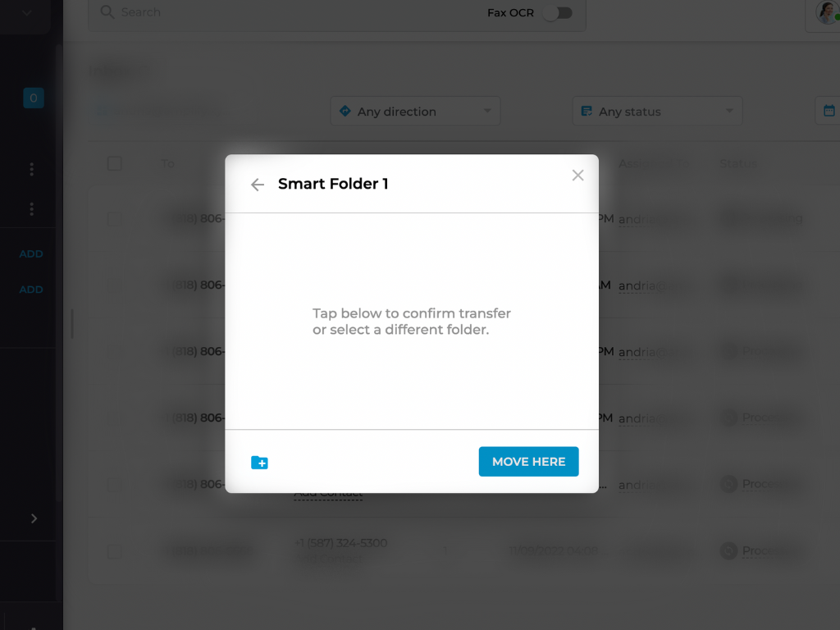Select the To column header

pos(167,163)
